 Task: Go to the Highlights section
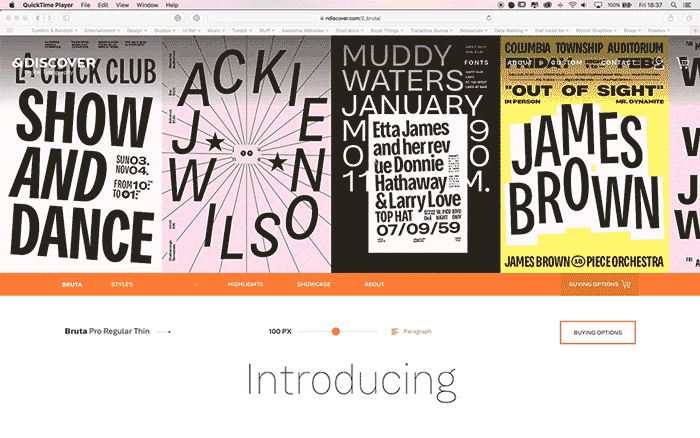tap(245, 284)
